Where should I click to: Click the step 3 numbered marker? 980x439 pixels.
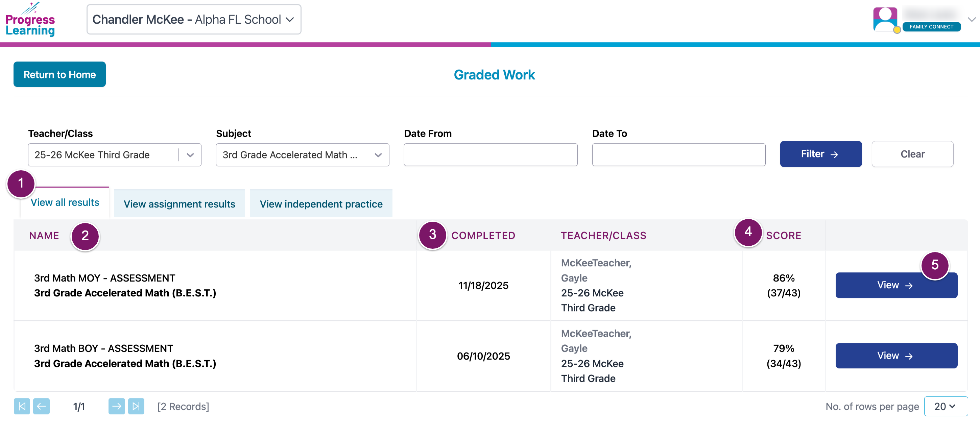[432, 235]
